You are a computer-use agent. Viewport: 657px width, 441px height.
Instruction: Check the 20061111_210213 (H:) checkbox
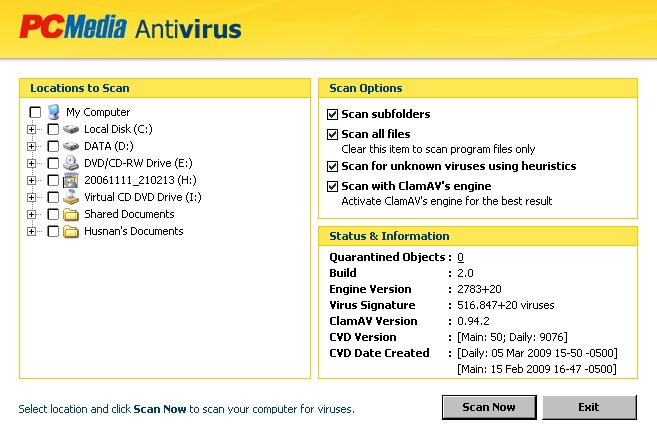(x=53, y=180)
